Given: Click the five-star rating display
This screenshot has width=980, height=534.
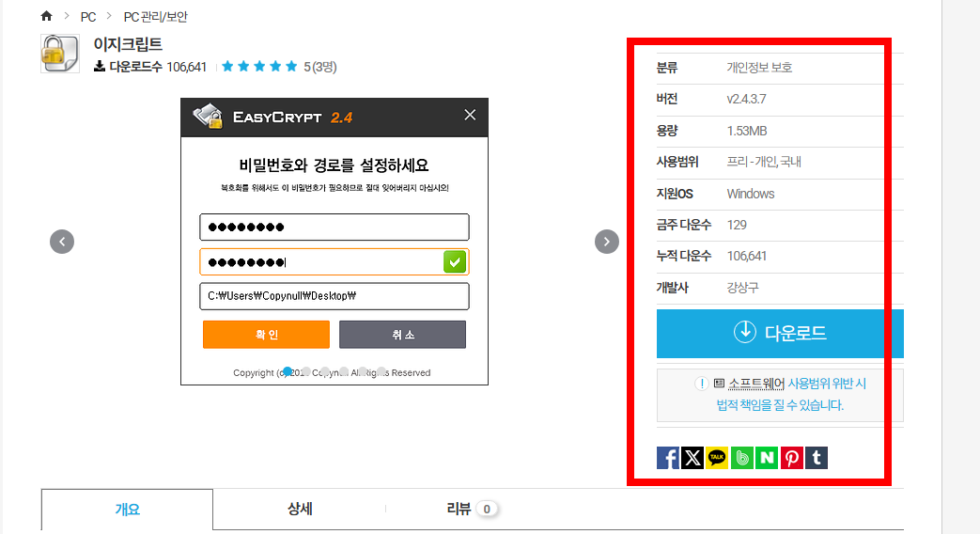Looking at the screenshot, I should pos(259,67).
